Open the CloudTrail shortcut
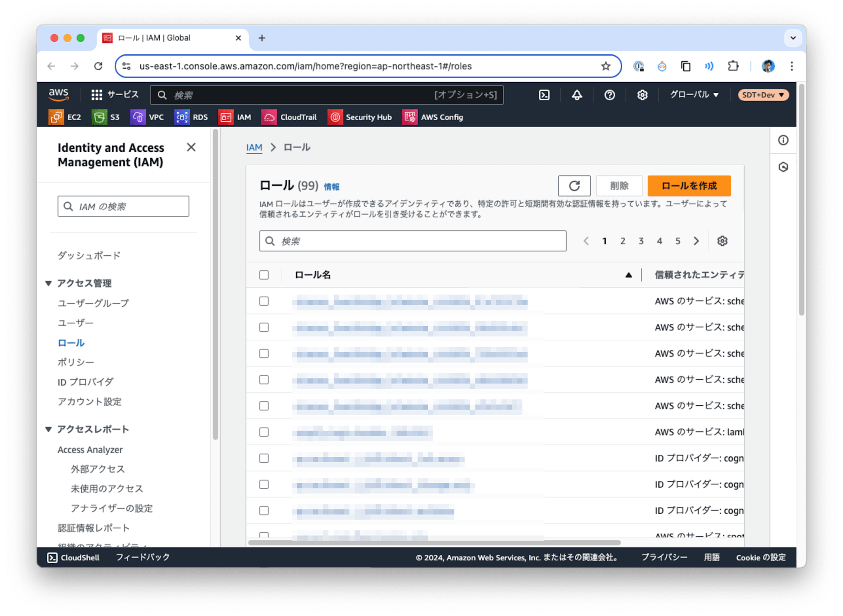This screenshot has width=843, height=616. (289, 117)
